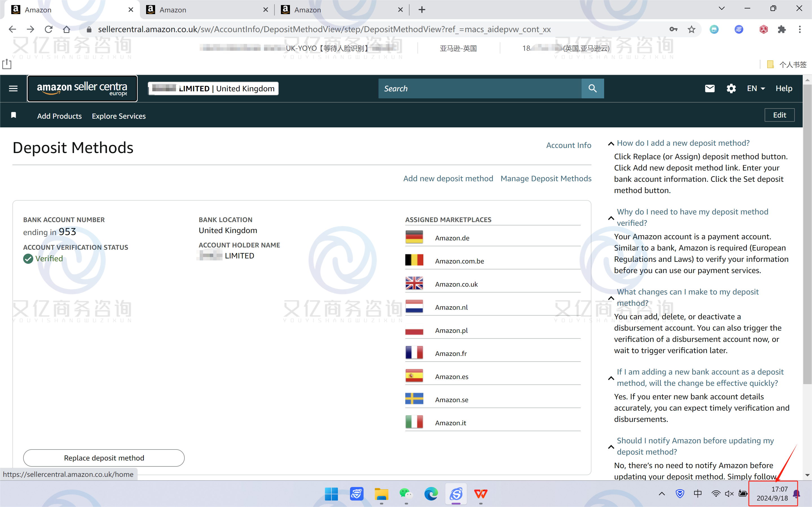Click the Amazon.co.uk marketplace row

tap(492, 284)
